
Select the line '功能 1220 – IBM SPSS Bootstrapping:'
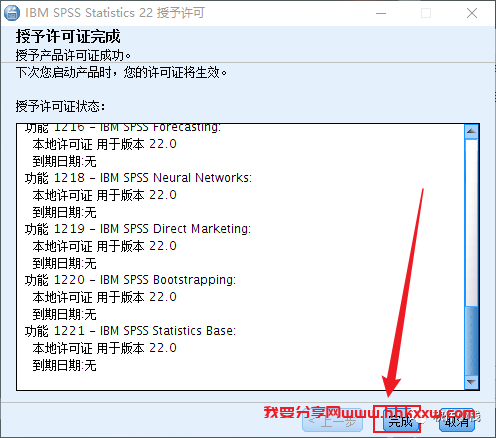click(x=130, y=280)
